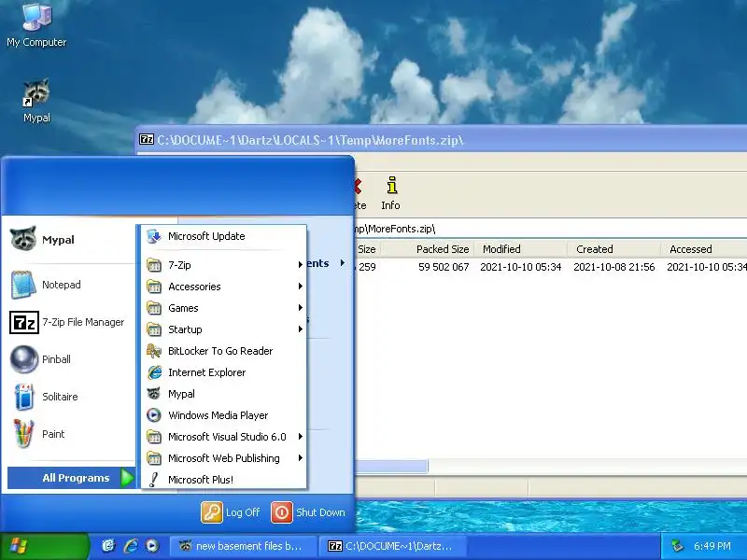747x560 pixels.
Task: Open the Mypal desktop shortcut
Action: click(x=36, y=100)
